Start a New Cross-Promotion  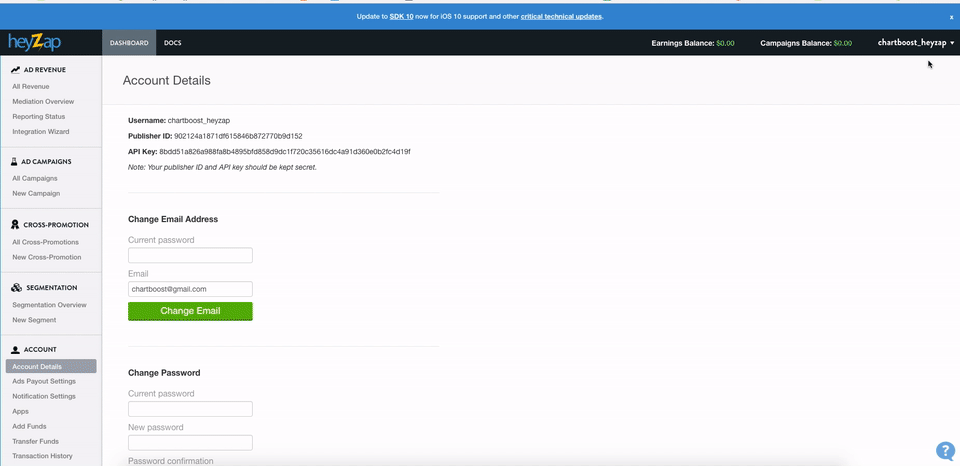click(x=47, y=257)
